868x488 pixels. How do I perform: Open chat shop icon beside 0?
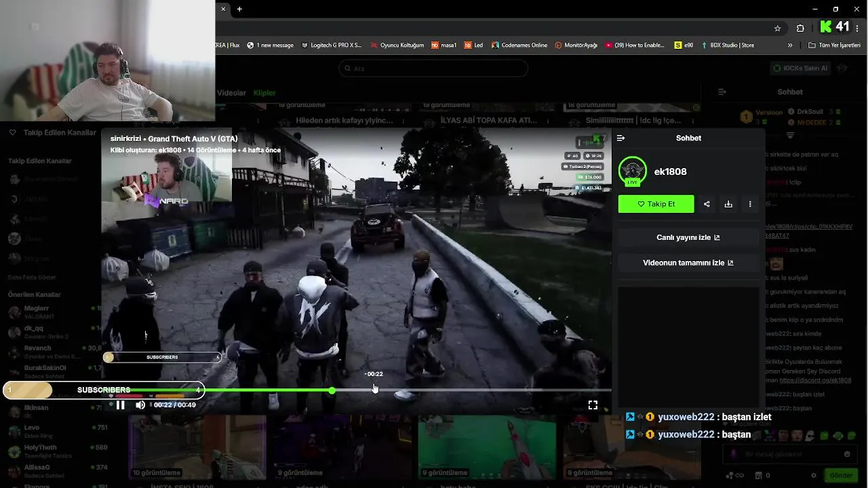click(x=758, y=476)
